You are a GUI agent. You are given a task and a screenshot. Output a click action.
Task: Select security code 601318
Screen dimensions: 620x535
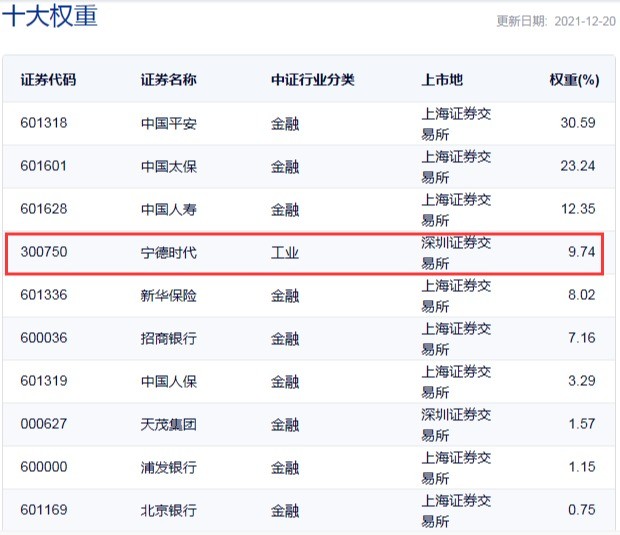44,123
